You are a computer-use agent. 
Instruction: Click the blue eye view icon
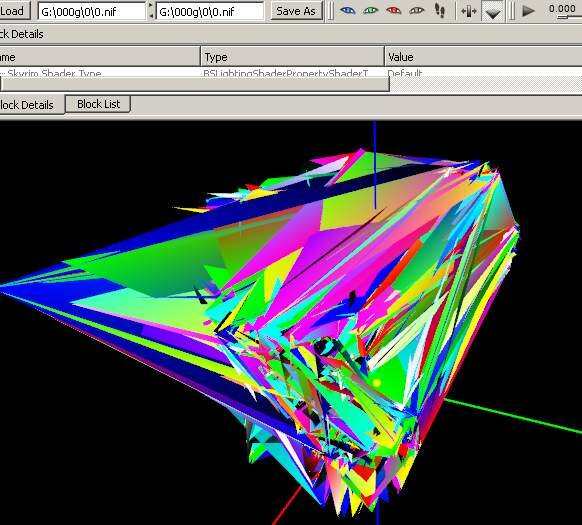click(x=347, y=11)
